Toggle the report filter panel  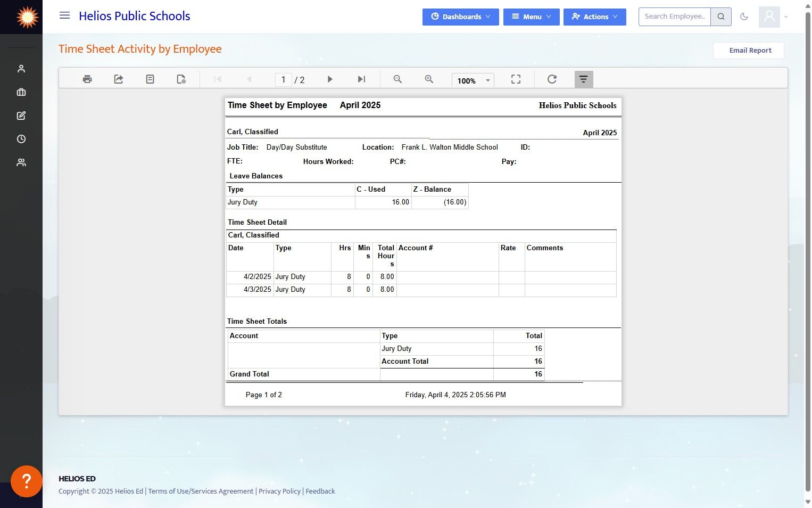coord(584,79)
